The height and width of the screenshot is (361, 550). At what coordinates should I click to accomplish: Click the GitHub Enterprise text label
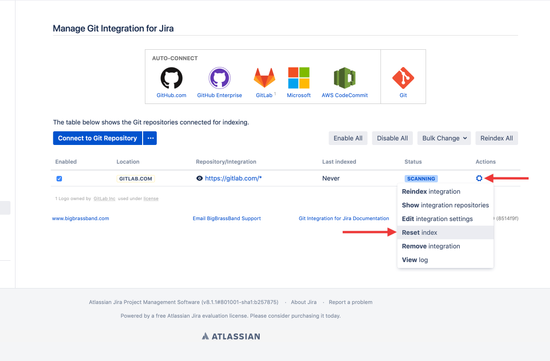(x=220, y=95)
